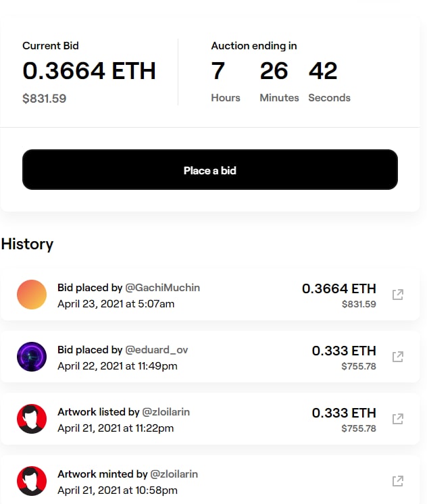Open the @GachiMuchin profile link

(x=162, y=288)
